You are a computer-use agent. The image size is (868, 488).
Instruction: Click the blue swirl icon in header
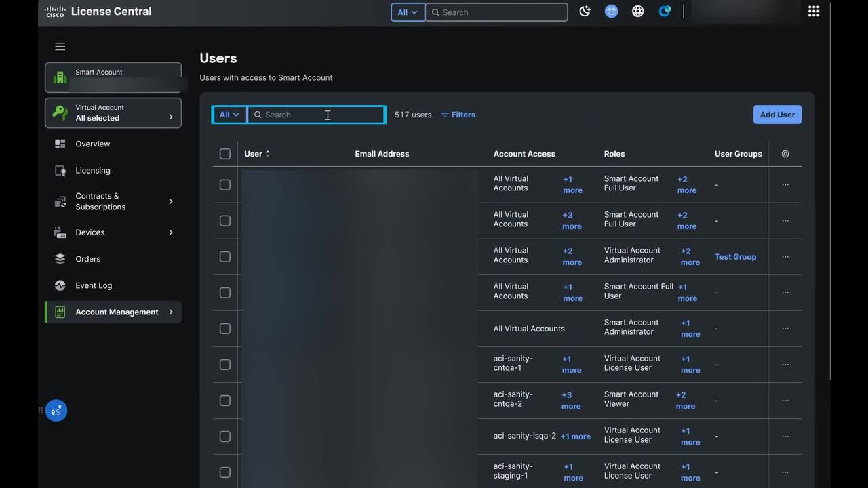click(665, 12)
